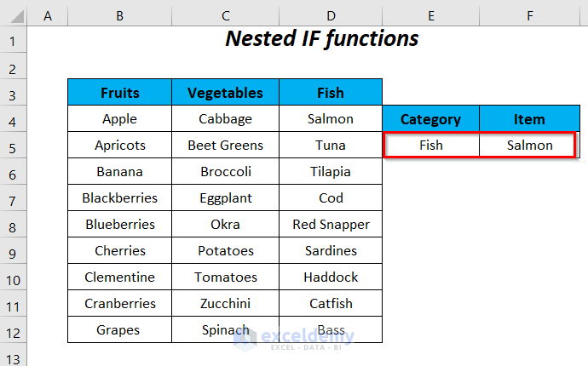Click the Zucchini cell

(225, 304)
